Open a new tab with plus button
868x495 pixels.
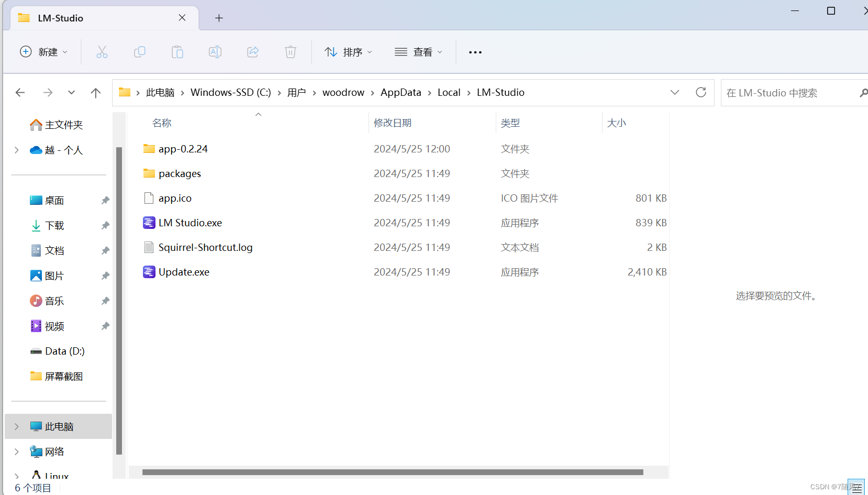219,18
